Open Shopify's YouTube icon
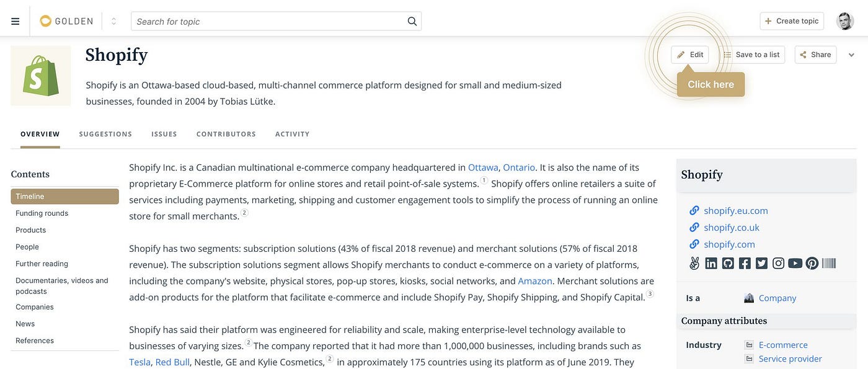This screenshot has width=868, height=369. pos(795,264)
